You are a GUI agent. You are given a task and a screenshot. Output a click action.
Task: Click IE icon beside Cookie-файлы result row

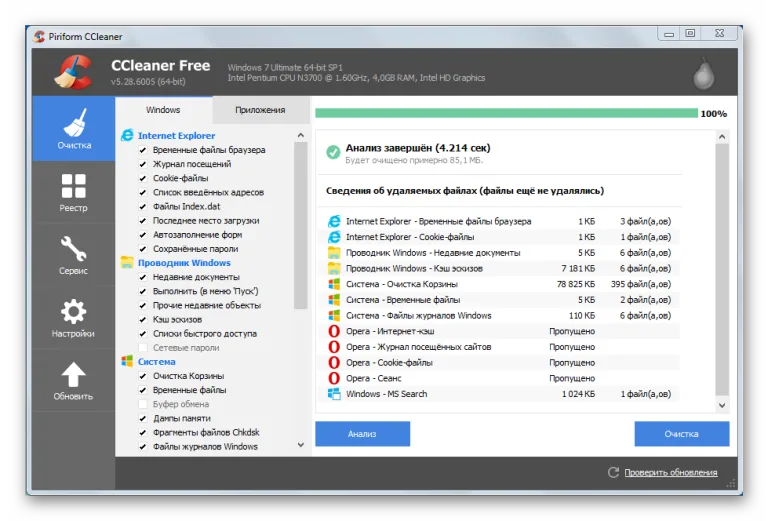[334, 237]
